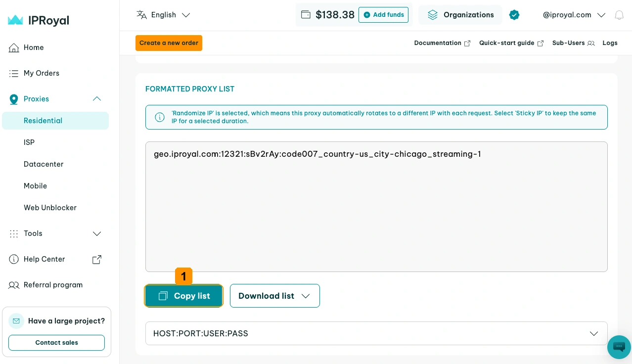632x364 pixels.
Task: Click the Create a new order button
Action: coord(169,43)
